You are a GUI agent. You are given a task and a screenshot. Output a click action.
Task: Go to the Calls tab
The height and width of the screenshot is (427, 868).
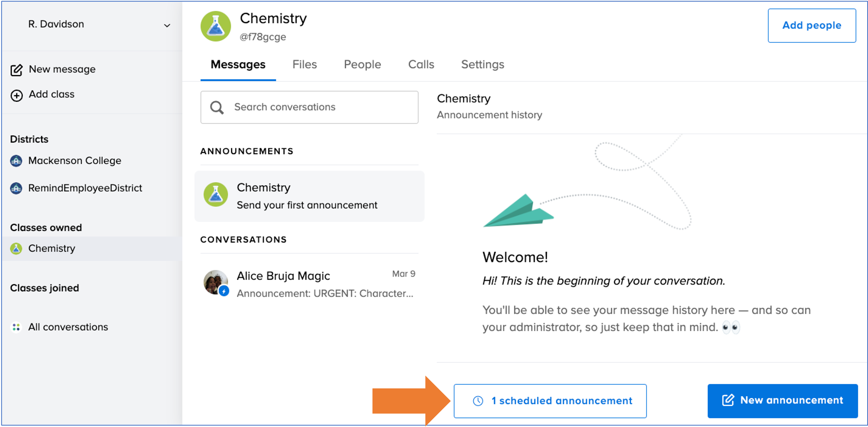coord(421,64)
